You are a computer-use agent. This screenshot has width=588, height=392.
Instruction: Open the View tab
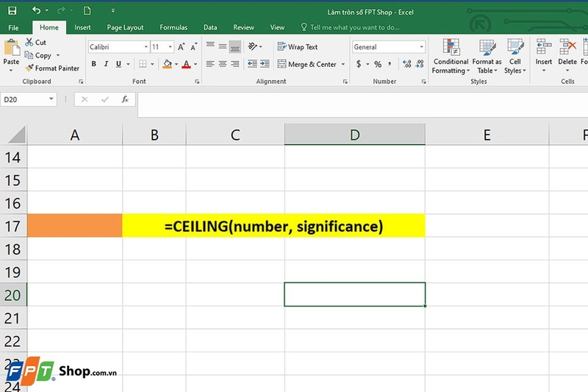pyautogui.click(x=277, y=27)
